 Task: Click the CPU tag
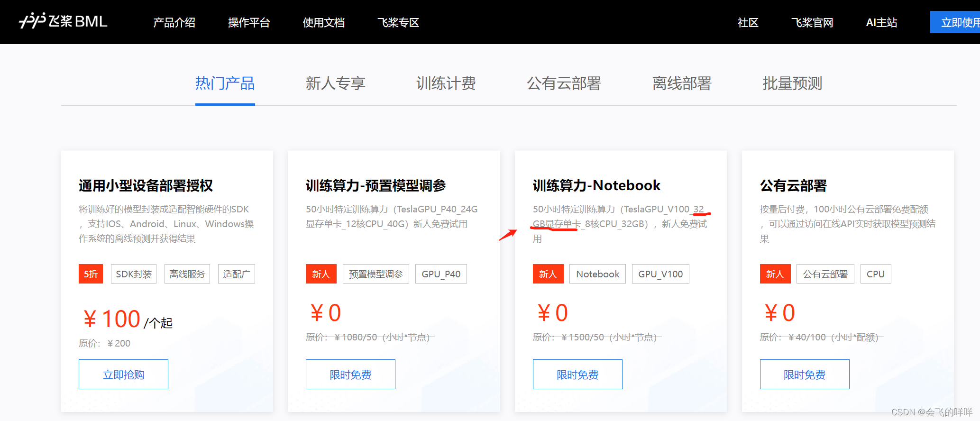pyautogui.click(x=876, y=274)
